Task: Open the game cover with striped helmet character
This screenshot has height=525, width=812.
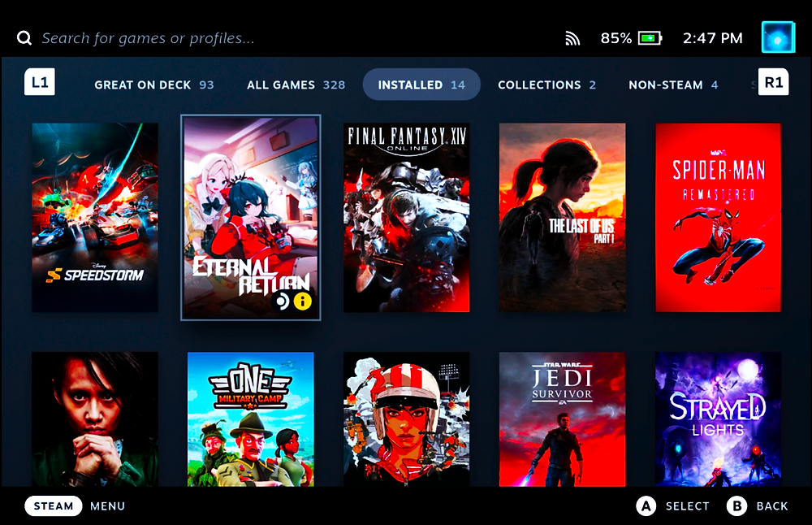Action: click(407, 419)
